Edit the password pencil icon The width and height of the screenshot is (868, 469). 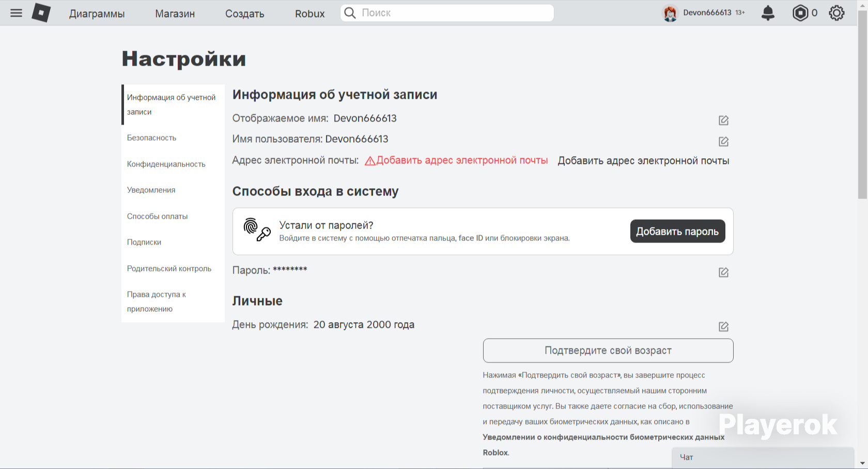(723, 273)
